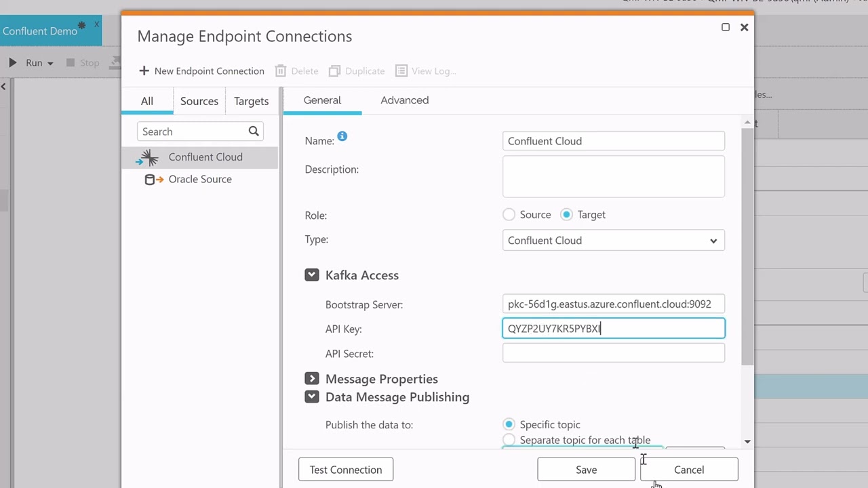The height and width of the screenshot is (488, 868).
Task: Click the scrollbar down arrow in dialog
Action: tap(747, 441)
